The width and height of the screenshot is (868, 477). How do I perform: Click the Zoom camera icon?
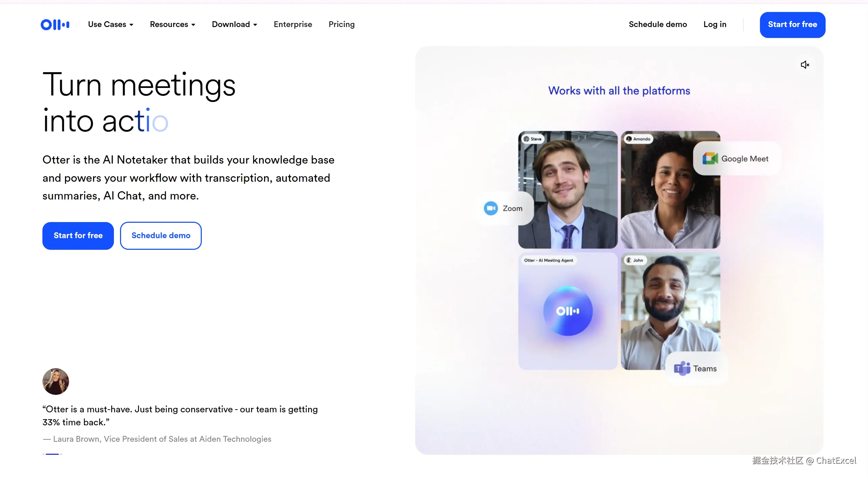pyautogui.click(x=491, y=208)
